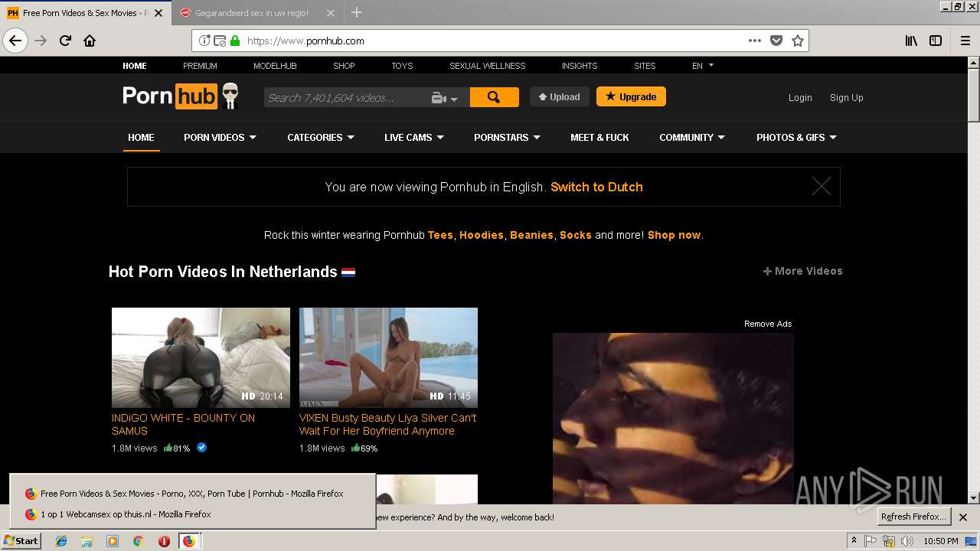Screen dimensions: 980x551
Task: Click the browser forward arrow
Action: point(41,41)
